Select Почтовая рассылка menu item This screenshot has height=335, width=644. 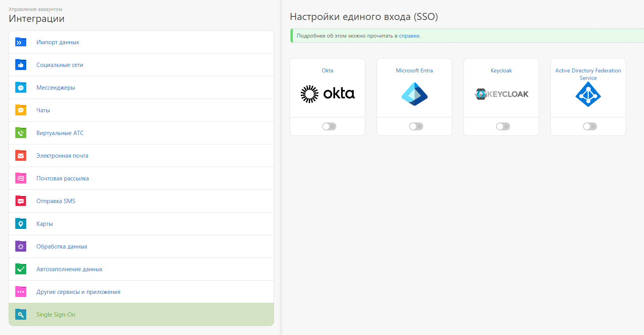point(63,178)
